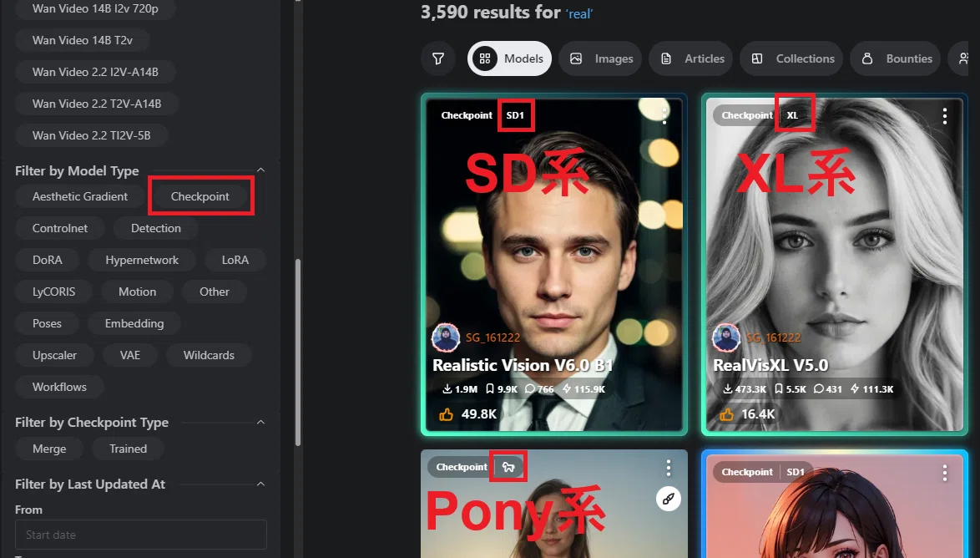Viewport: 980px width, 558px height.
Task: Toggle the Other model type chip
Action: (215, 292)
